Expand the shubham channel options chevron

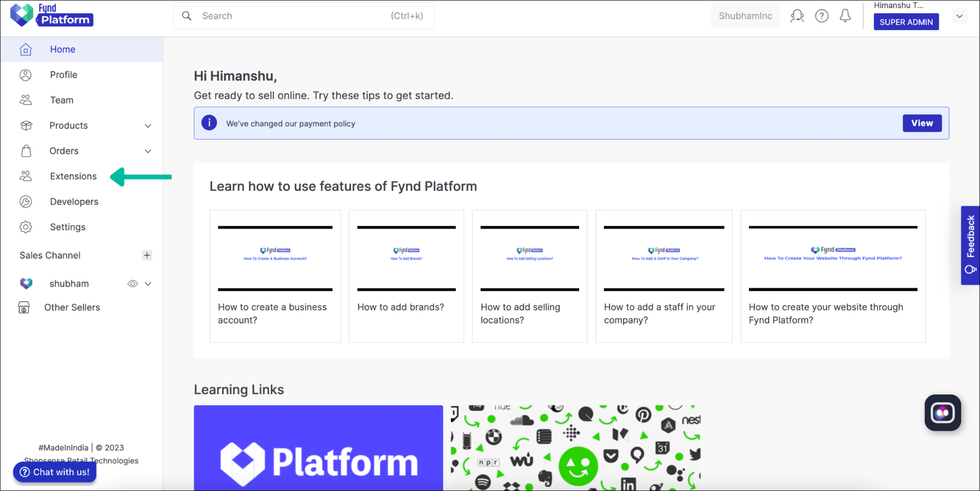click(149, 283)
